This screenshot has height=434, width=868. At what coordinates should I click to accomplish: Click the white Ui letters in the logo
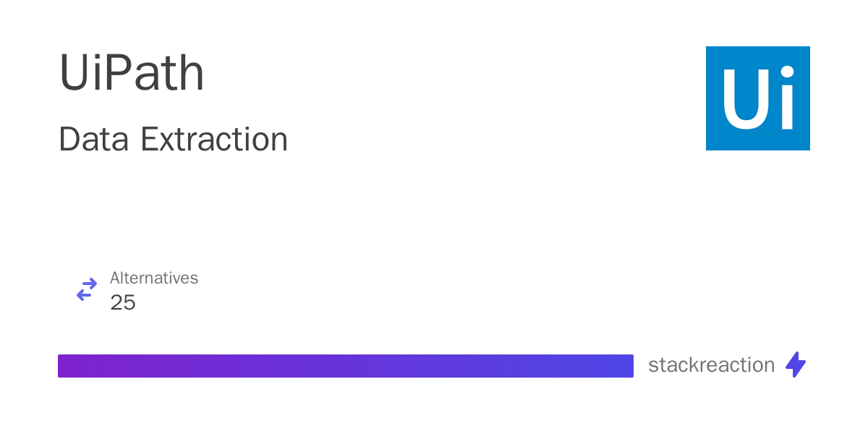759,98
